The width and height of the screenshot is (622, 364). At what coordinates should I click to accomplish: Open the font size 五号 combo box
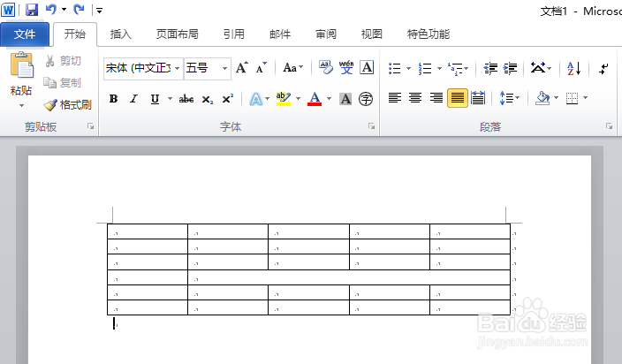(x=208, y=68)
